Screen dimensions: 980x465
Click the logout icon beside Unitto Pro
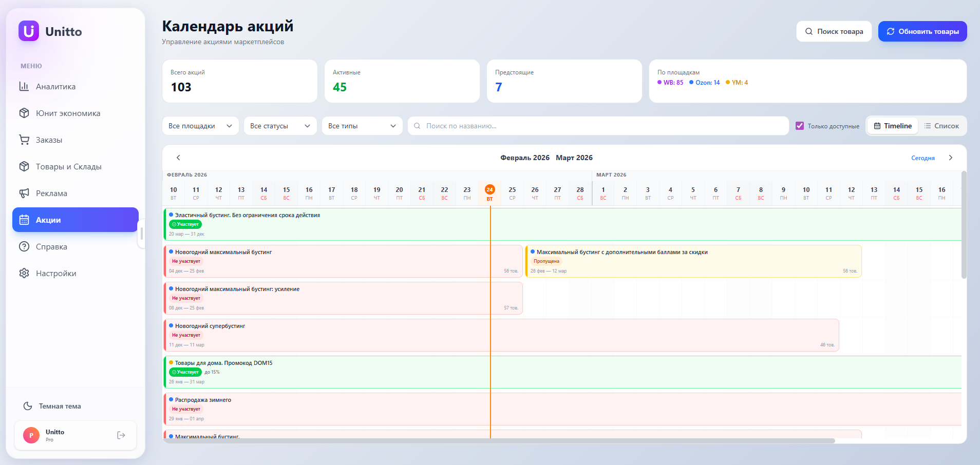pyautogui.click(x=121, y=435)
